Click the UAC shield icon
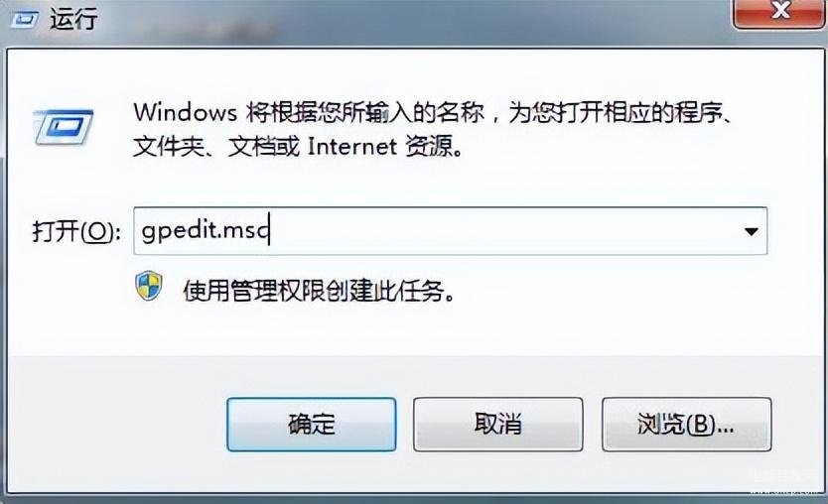Viewport: 828px width, 504px height. click(x=149, y=286)
